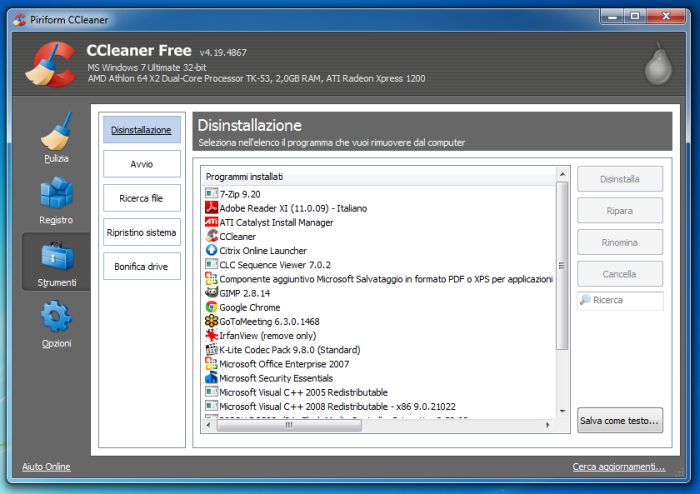
Task: Click the ATI Catalyst Install Manager icon
Action: [x=211, y=222]
